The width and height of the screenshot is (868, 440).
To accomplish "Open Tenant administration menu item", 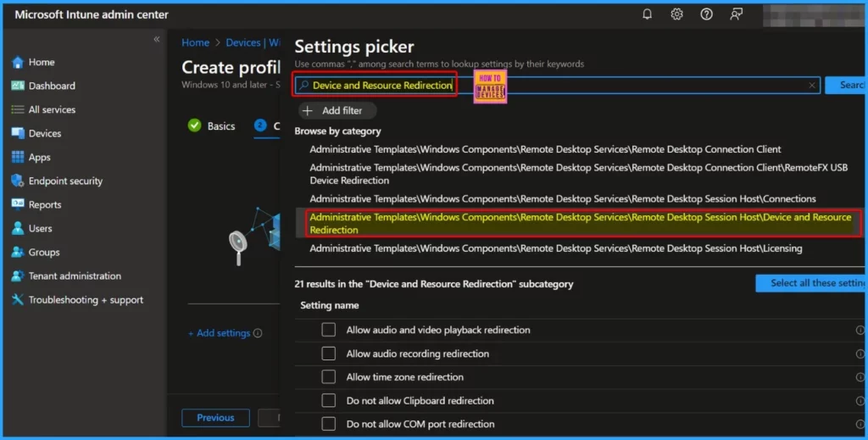I will point(75,276).
